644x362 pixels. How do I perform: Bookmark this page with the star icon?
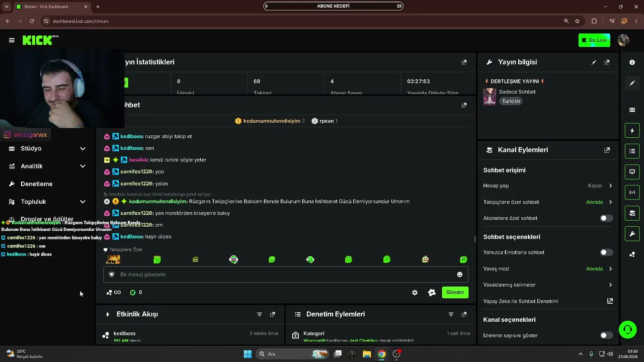(x=577, y=21)
